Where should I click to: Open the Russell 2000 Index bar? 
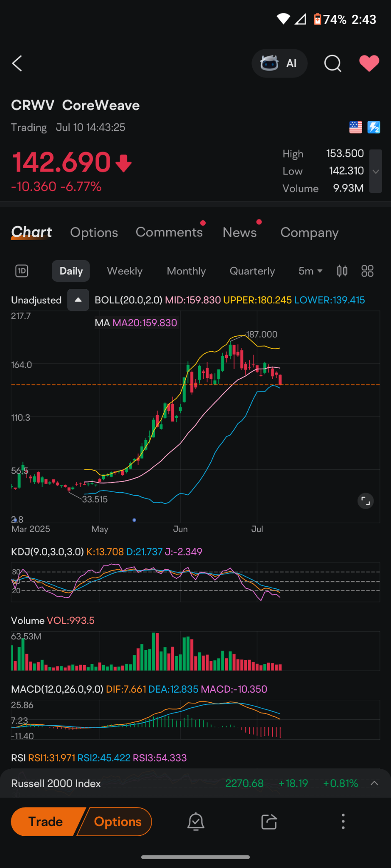tap(195, 783)
